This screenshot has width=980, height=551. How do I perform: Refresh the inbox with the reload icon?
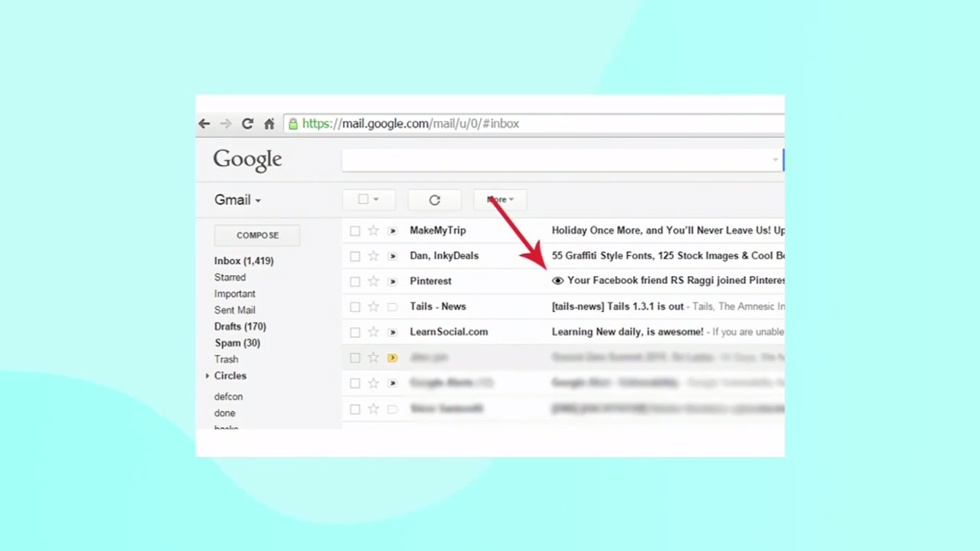pos(434,200)
